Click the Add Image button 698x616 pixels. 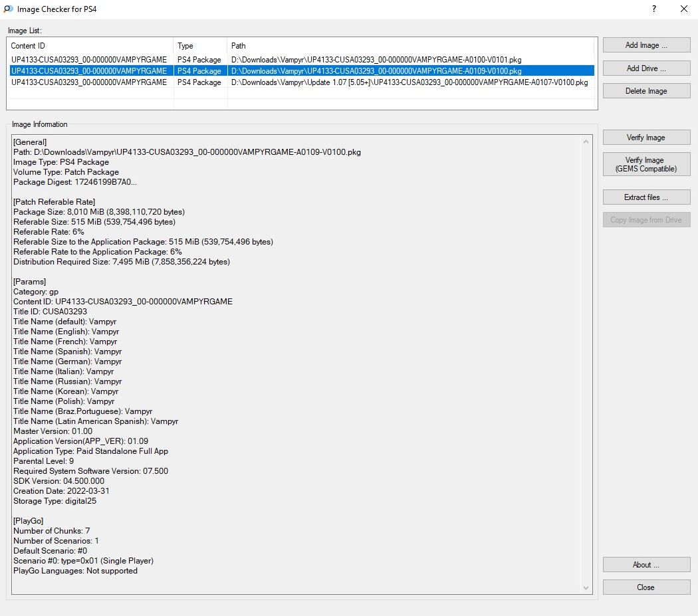click(646, 45)
